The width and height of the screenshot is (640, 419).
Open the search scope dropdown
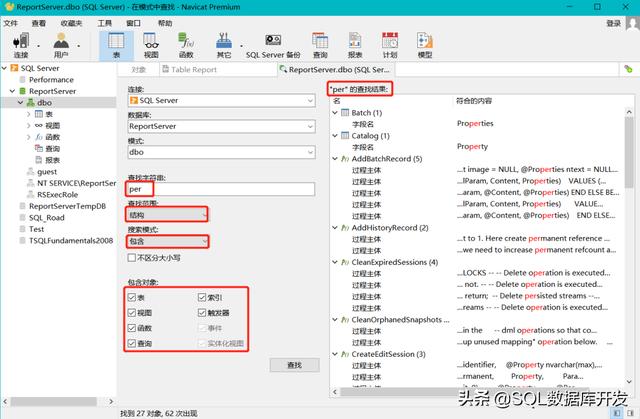tap(167, 215)
